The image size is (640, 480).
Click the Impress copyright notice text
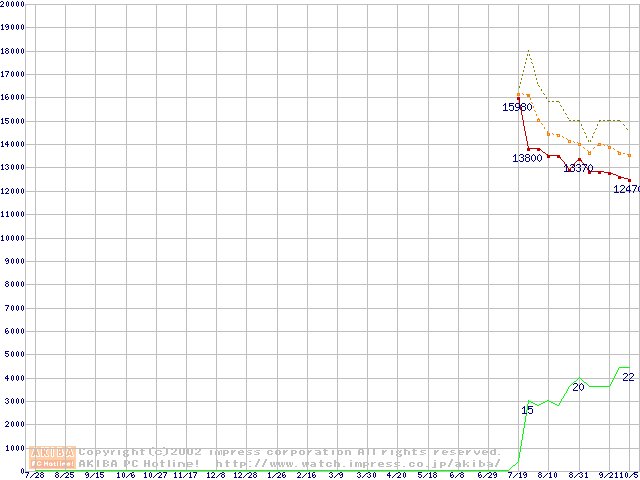(x=290, y=452)
